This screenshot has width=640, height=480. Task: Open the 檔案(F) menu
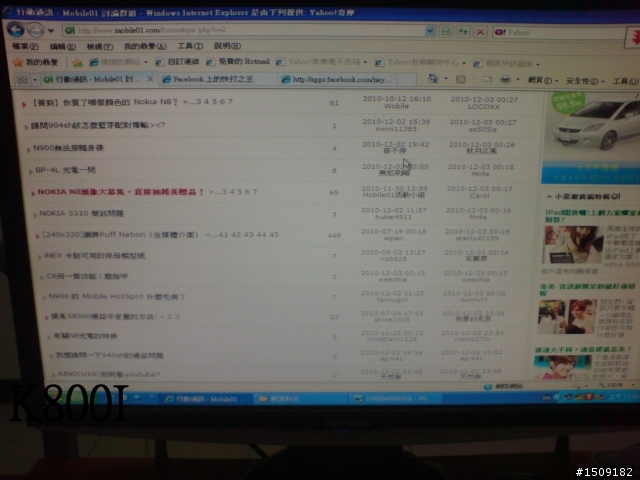pos(25,46)
